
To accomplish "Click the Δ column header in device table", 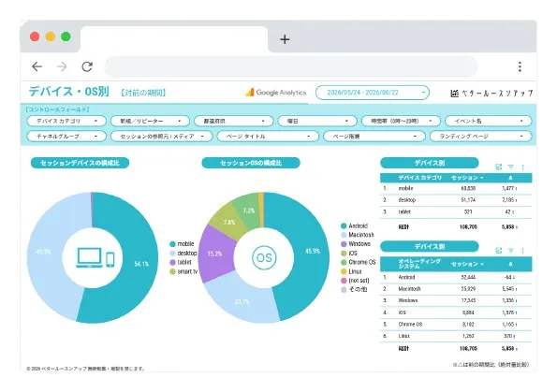I will click(x=510, y=178).
